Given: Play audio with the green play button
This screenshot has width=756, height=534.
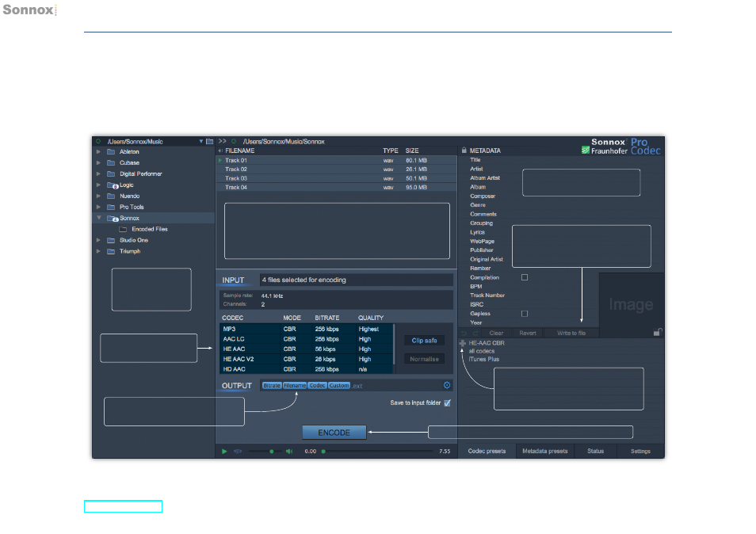Looking at the screenshot, I should (224, 451).
